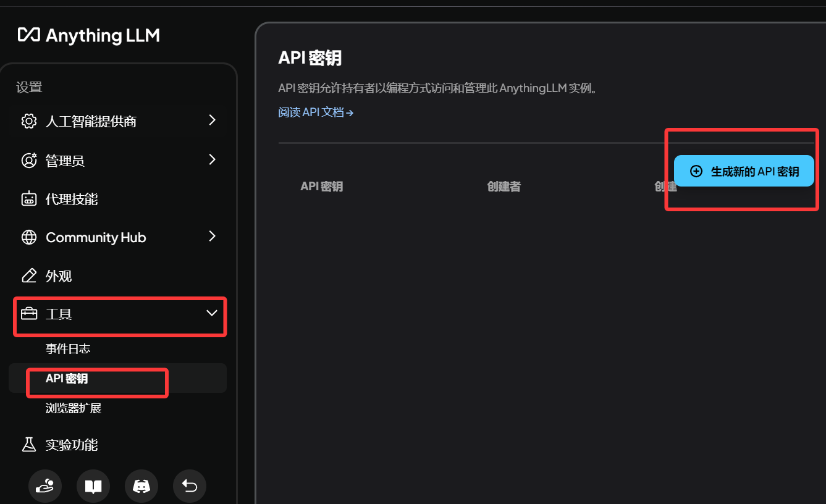Click the gear icon beside 人工智能提供商
Viewport: 826px width, 504px height.
[x=29, y=121]
